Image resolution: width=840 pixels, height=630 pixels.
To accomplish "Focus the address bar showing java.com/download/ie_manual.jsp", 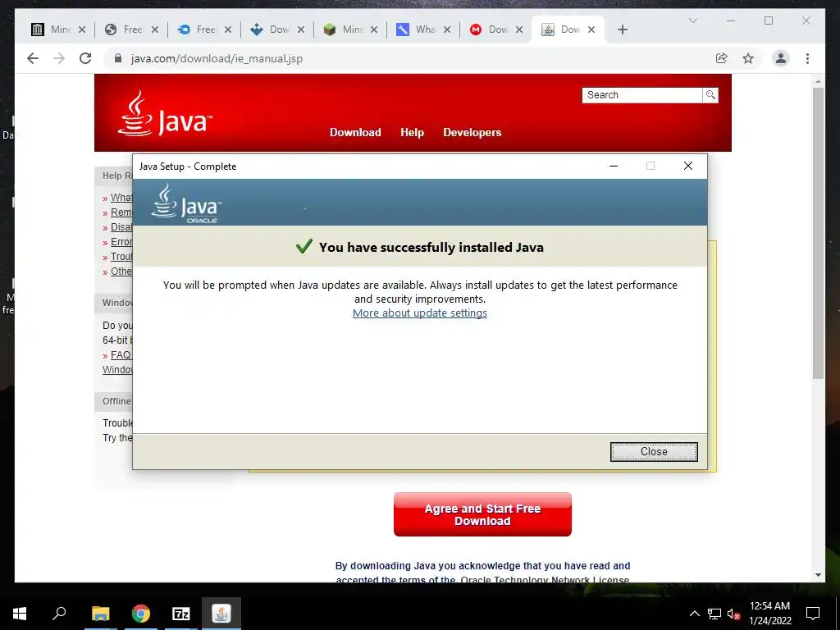I will pyautogui.click(x=217, y=58).
